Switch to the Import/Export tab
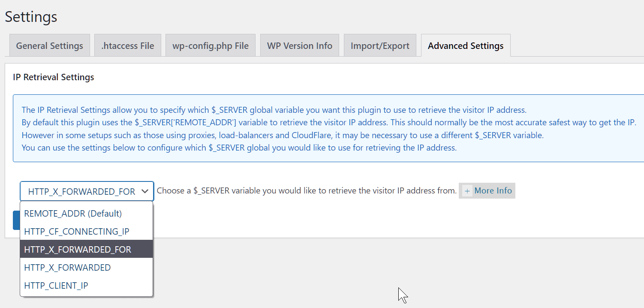 (x=380, y=45)
